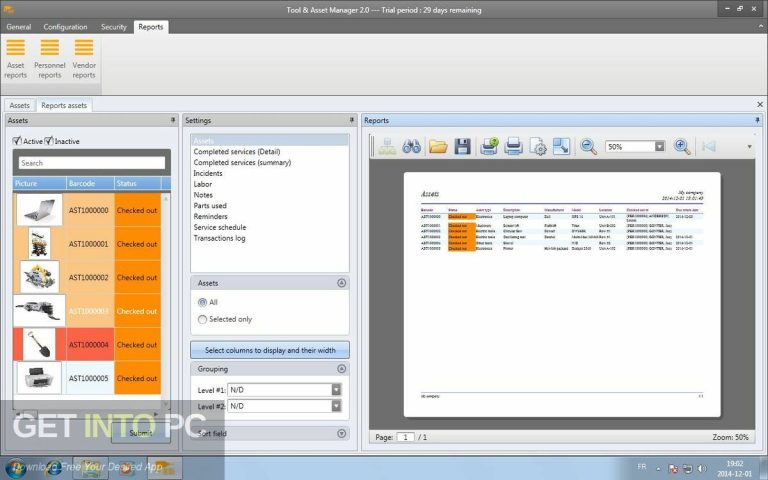Toggle the Active checkbox
Image resolution: width=768 pixels, height=480 pixels.
pyautogui.click(x=17, y=141)
